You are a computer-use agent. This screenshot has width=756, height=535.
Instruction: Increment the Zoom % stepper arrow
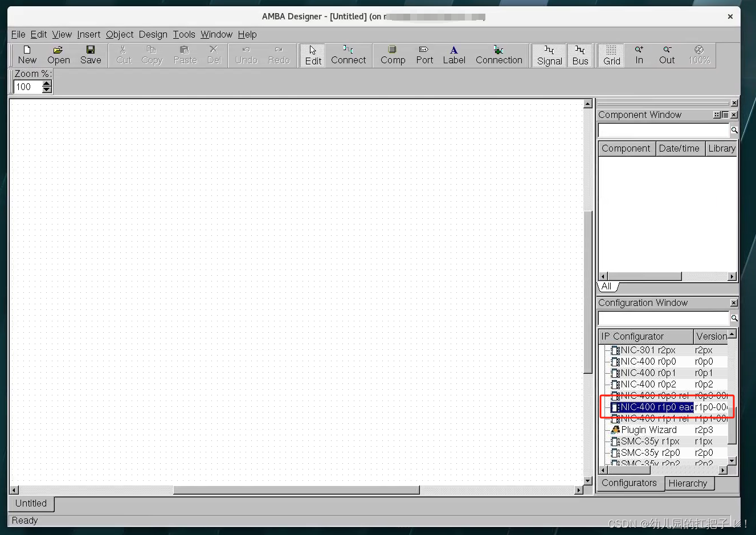coord(46,83)
